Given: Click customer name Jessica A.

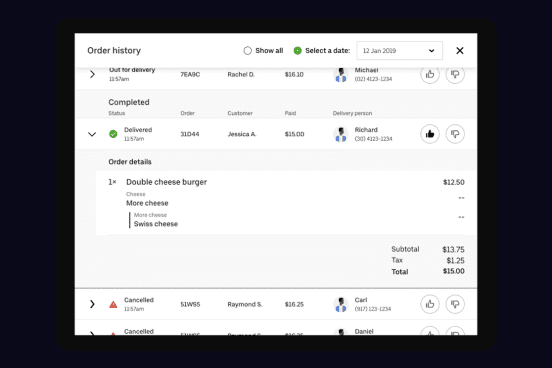Looking at the screenshot, I should point(242,134).
